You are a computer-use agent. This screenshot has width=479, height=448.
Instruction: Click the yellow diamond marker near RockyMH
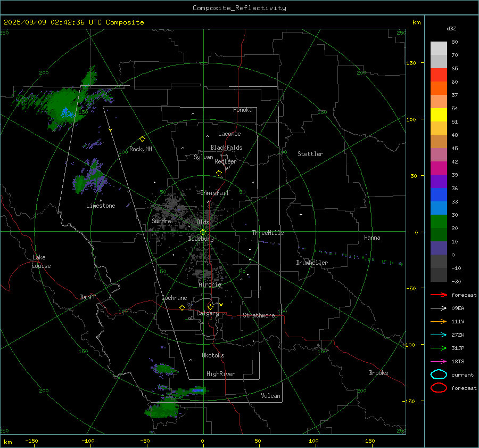(142, 139)
